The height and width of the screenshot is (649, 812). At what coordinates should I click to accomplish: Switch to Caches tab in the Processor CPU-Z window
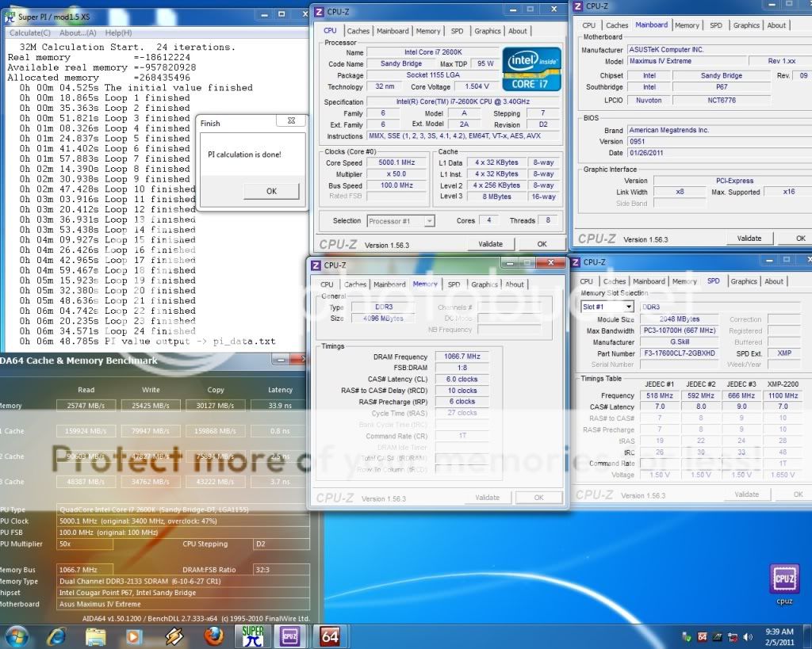tap(358, 31)
